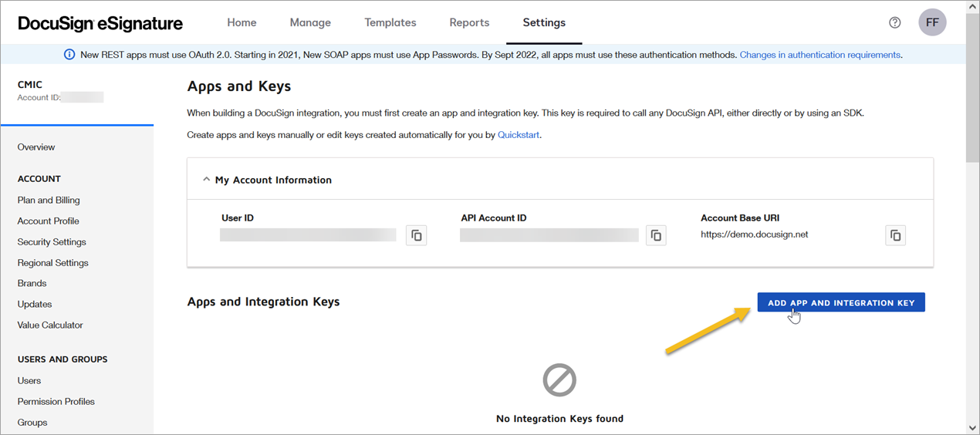Go to Users under Users and Groups
Viewport: 980px width, 435px height.
coord(29,380)
